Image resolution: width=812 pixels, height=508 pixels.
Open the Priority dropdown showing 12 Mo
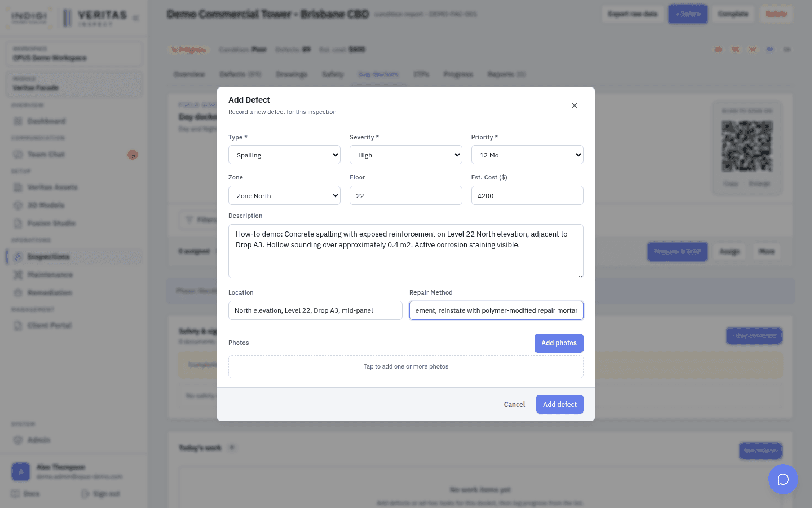pos(527,155)
